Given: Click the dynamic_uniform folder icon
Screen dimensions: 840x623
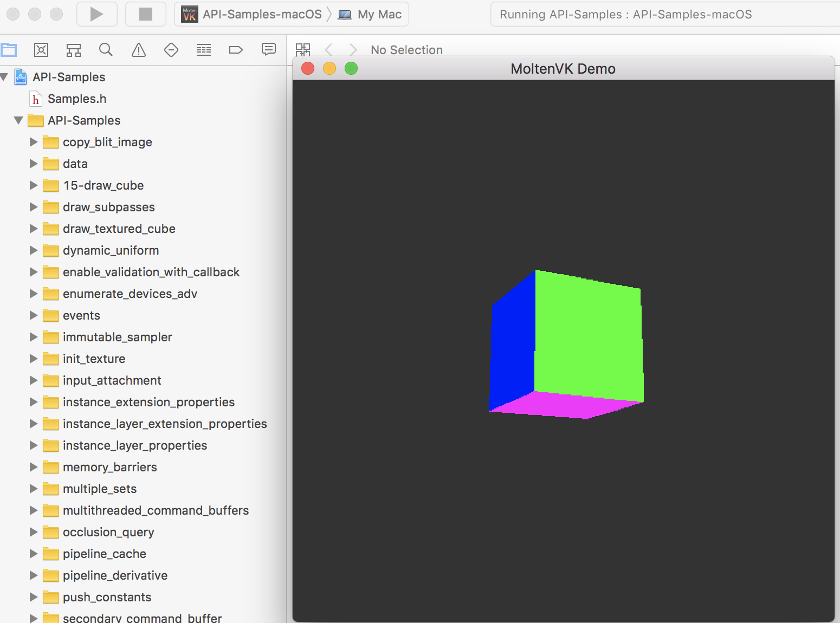Looking at the screenshot, I should [x=51, y=250].
